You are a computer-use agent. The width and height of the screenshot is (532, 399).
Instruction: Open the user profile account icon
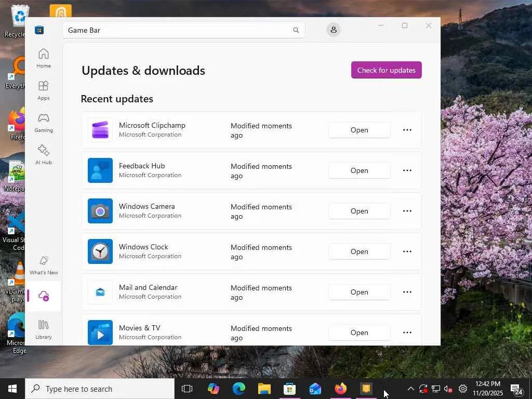[334, 30]
